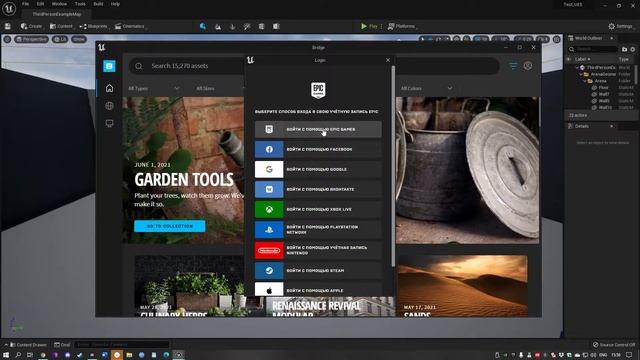
Task: Click the PlayStation logo login icon
Action: point(269,230)
